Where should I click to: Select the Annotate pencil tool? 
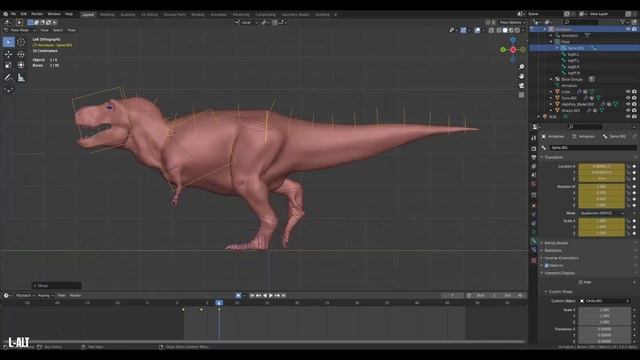click(9, 77)
